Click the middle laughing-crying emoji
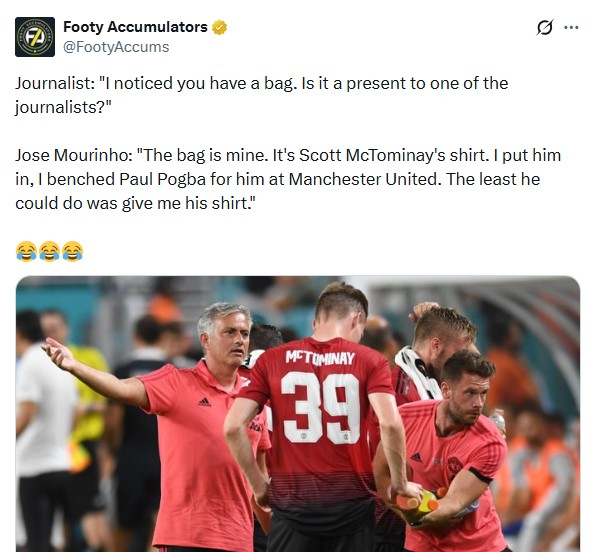 pos(50,251)
